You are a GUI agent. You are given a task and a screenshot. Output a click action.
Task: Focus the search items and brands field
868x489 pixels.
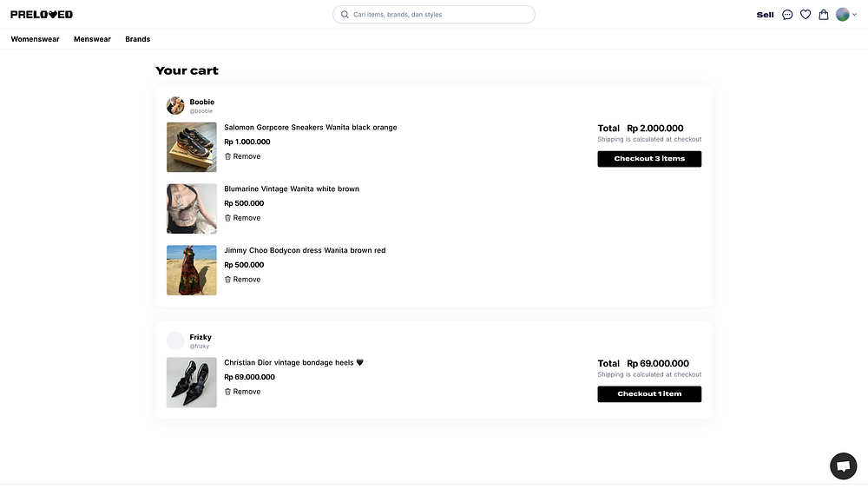point(438,15)
